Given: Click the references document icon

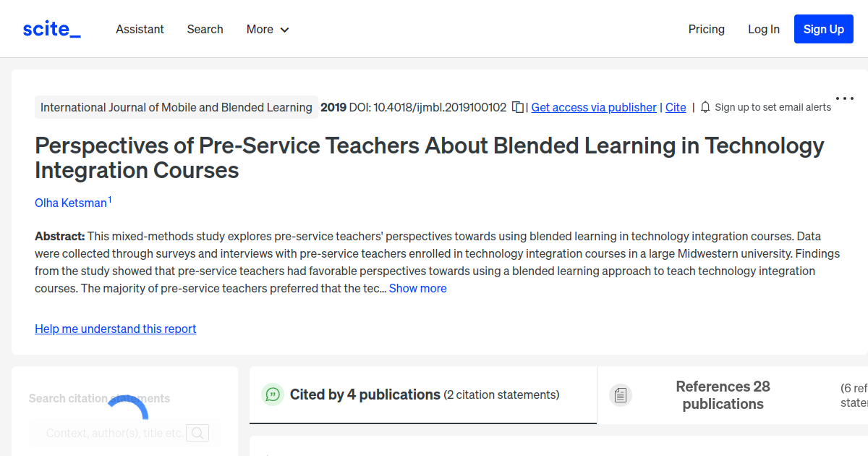Looking at the screenshot, I should 621,394.
